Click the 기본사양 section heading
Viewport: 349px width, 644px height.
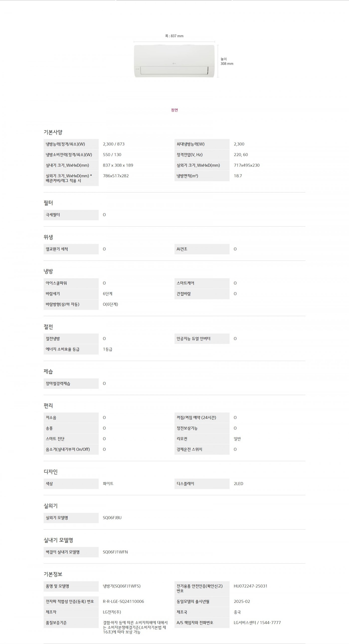(x=53, y=132)
